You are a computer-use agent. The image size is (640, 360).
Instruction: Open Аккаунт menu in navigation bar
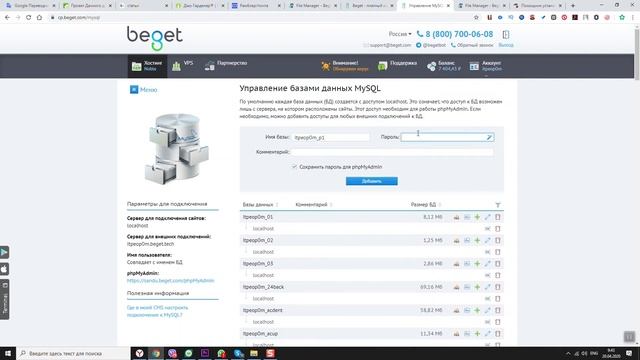(x=486, y=66)
